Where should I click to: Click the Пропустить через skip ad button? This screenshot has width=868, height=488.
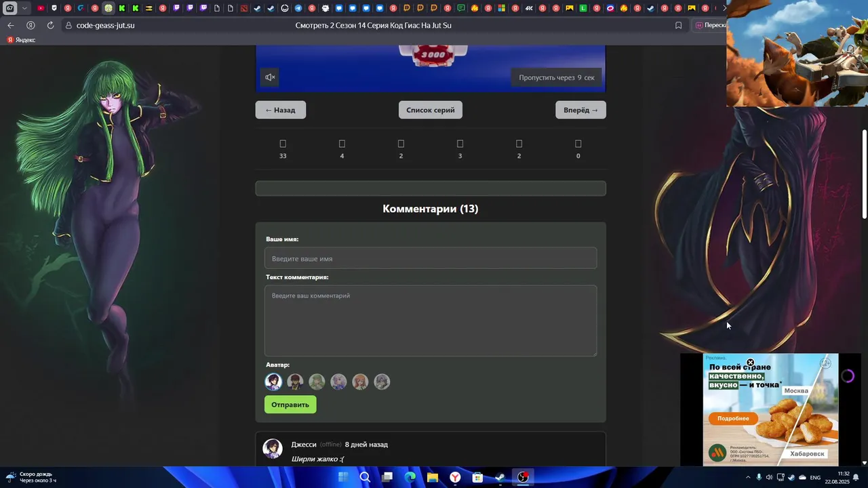click(x=557, y=77)
